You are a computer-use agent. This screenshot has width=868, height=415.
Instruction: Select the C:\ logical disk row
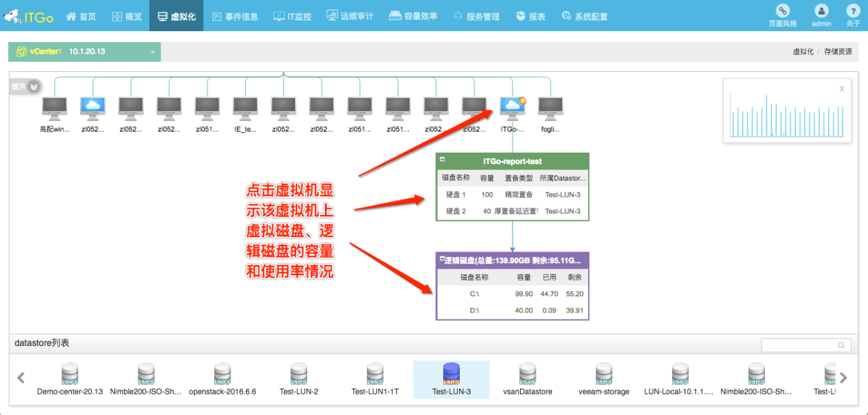(x=513, y=294)
